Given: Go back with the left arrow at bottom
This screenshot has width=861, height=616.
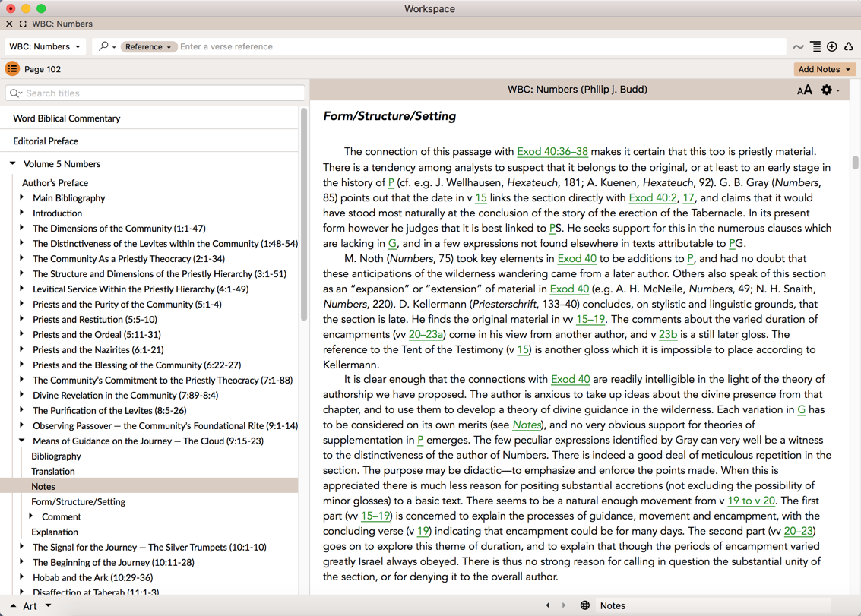Looking at the screenshot, I should tap(548, 605).
